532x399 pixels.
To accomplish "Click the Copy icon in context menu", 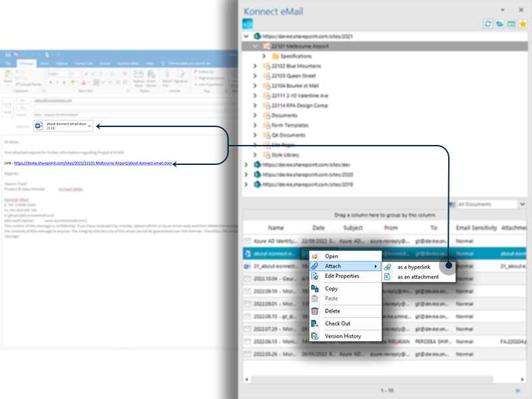I will [315, 289].
